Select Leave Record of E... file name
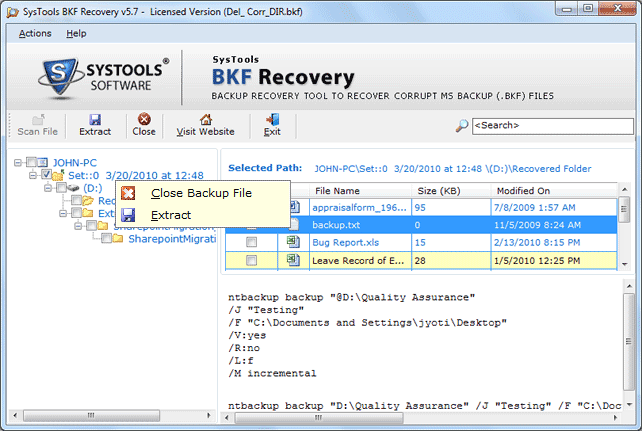The height and width of the screenshot is (431, 642). click(358, 260)
